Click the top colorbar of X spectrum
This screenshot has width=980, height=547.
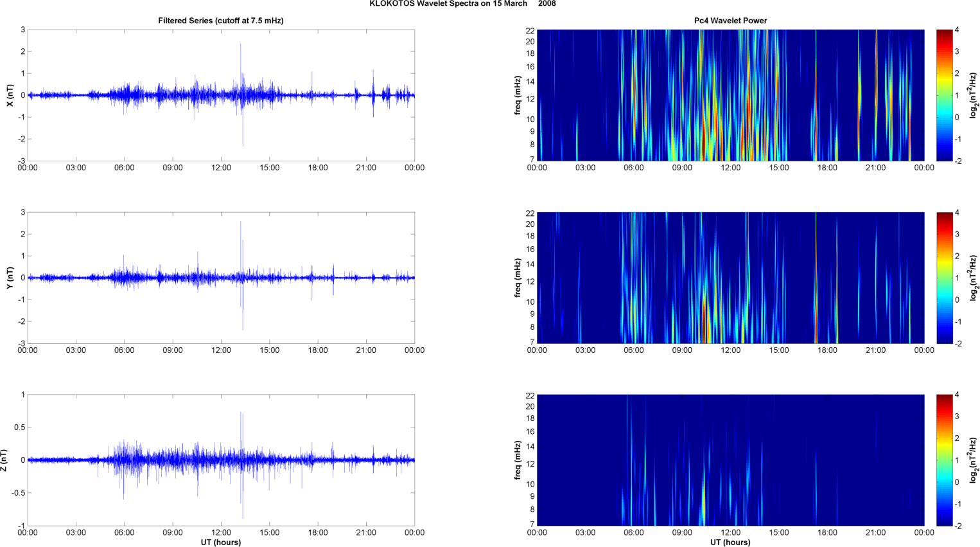click(944, 95)
